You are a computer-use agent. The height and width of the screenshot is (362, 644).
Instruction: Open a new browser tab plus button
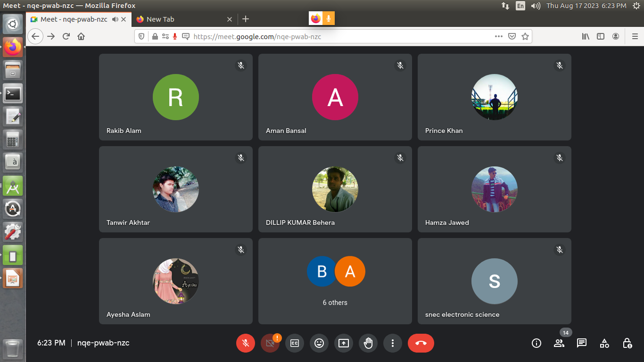pos(246,19)
